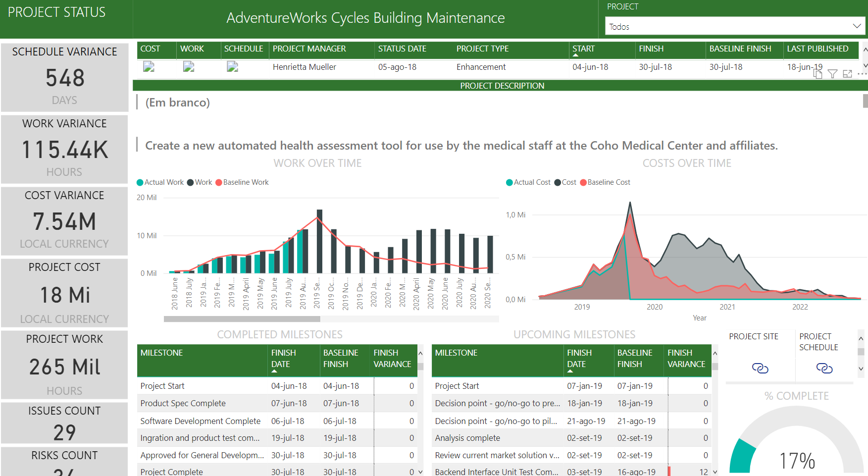Click the down arrow of the project details table scrollbar
The height and width of the screenshot is (476, 868).
coord(865,65)
